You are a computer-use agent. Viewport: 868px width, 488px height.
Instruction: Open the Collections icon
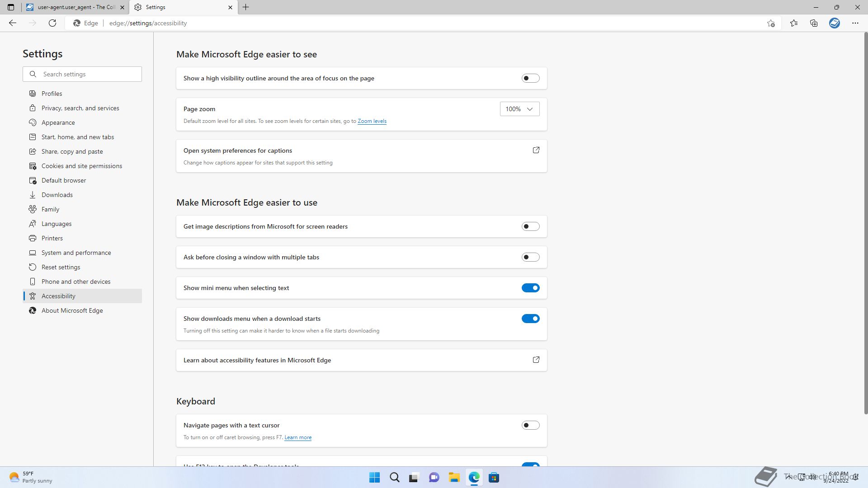coord(814,23)
